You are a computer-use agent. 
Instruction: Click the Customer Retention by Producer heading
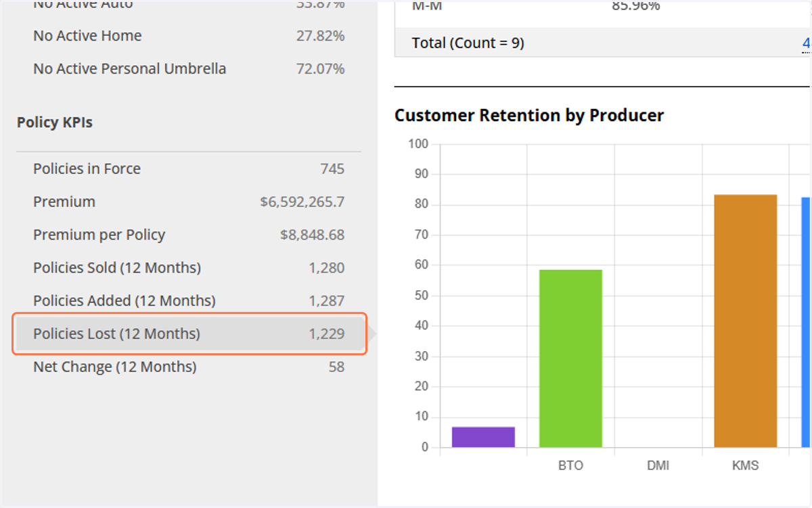(x=529, y=116)
